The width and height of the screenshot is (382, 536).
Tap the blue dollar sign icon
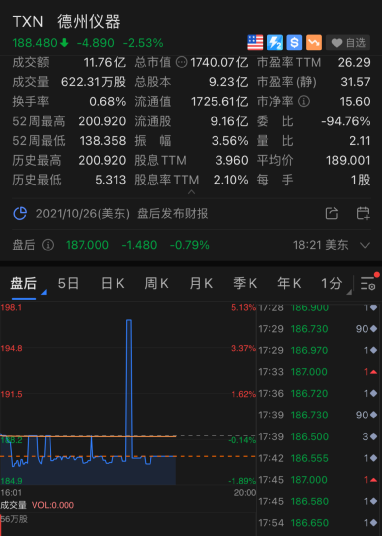294,43
